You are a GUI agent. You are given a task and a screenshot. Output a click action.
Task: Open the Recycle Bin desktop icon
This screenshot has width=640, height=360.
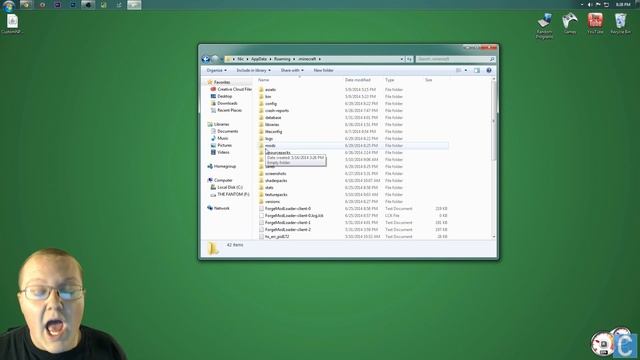pos(620,24)
